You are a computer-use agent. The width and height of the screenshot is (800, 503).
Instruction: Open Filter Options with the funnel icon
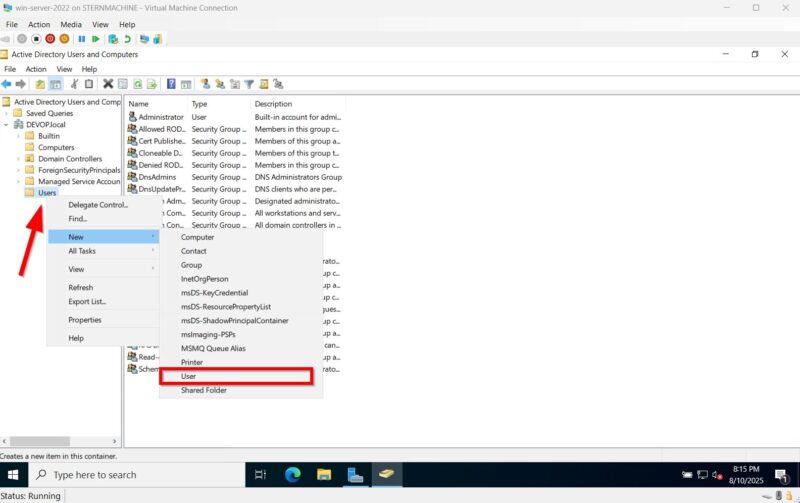(249, 84)
